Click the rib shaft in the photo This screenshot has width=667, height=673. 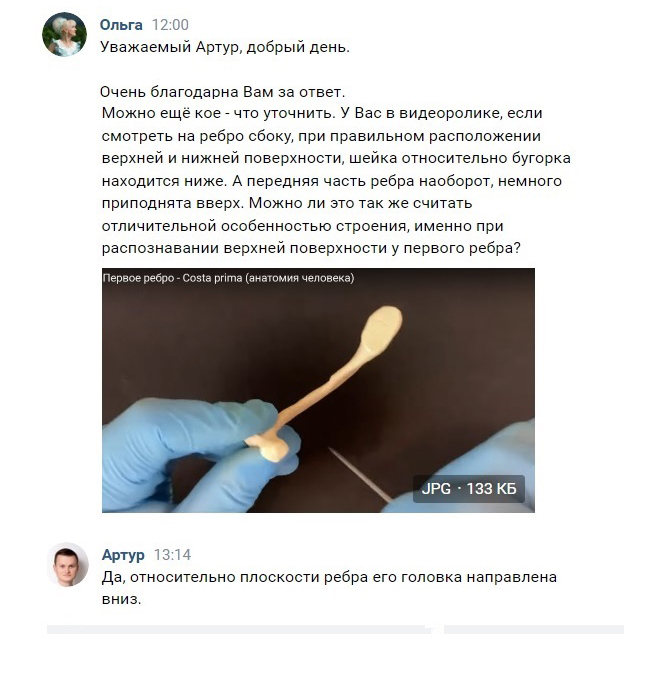tap(322, 389)
